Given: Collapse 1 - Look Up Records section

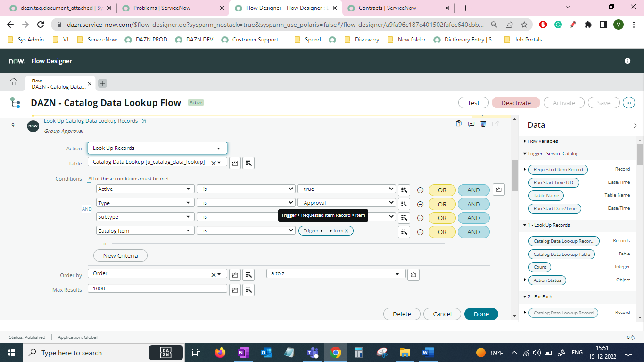Looking at the screenshot, I should [x=525, y=225].
